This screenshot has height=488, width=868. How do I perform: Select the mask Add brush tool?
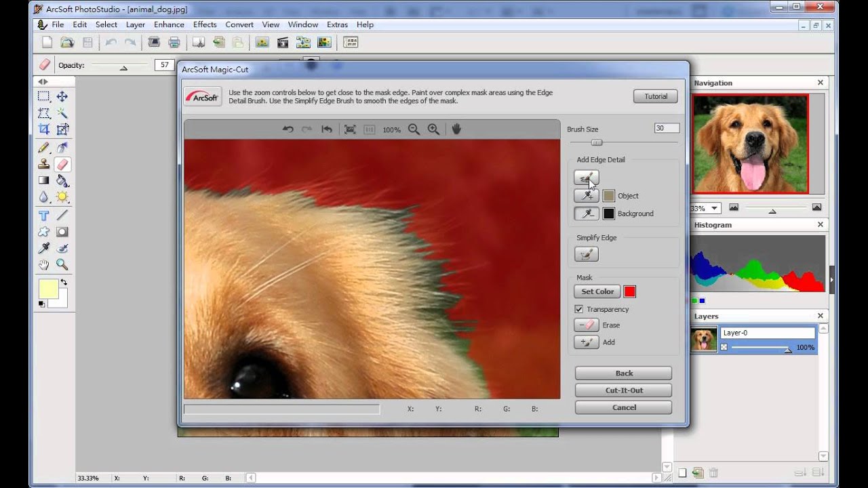[x=587, y=342]
